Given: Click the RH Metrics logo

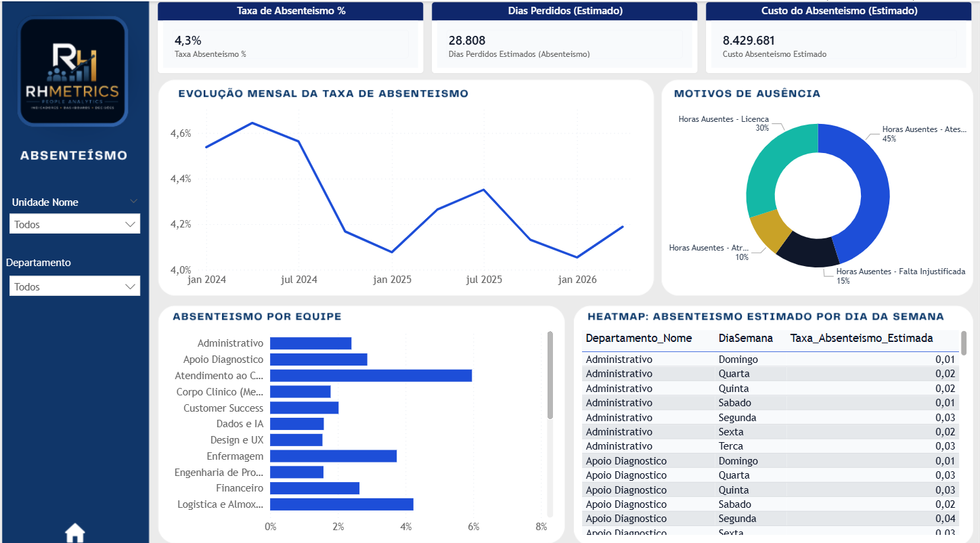Looking at the screenshot, I should coord(72,72).
